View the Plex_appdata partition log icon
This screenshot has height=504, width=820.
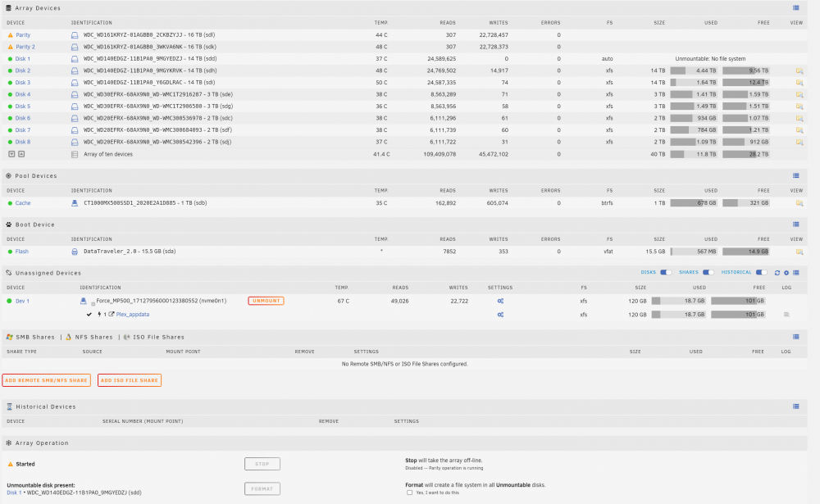tap(786, 315)
